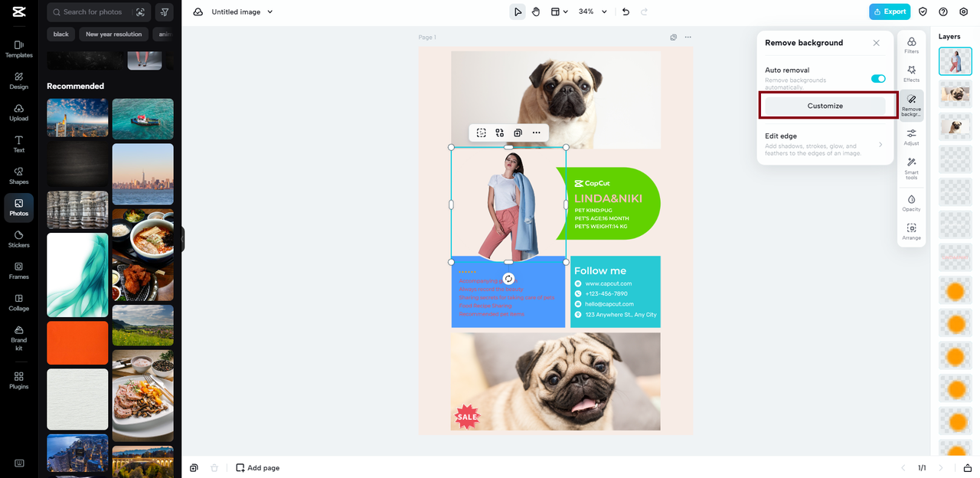
Task: Open the Untitled image title dropdown
Action: (243, 11)
